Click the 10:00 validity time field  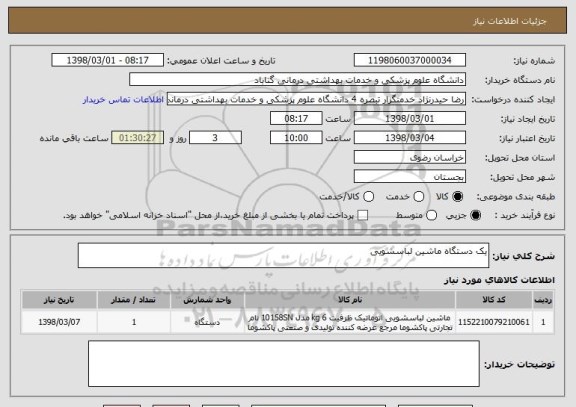pos(296,138)
